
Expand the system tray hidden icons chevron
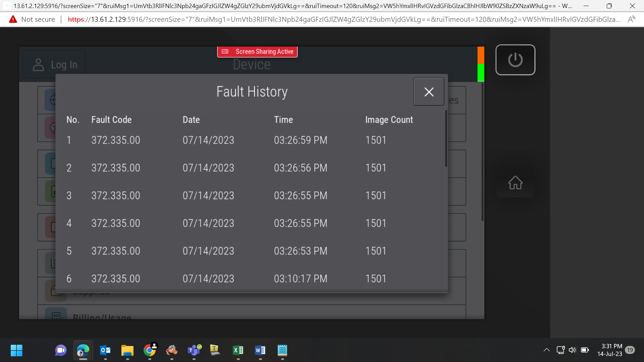point(546,350)
